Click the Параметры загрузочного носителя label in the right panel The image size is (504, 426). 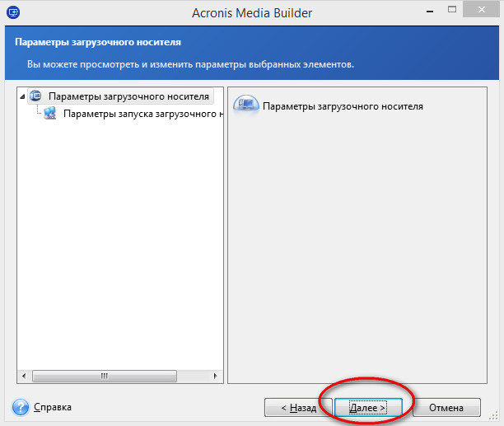click(343, 106)
